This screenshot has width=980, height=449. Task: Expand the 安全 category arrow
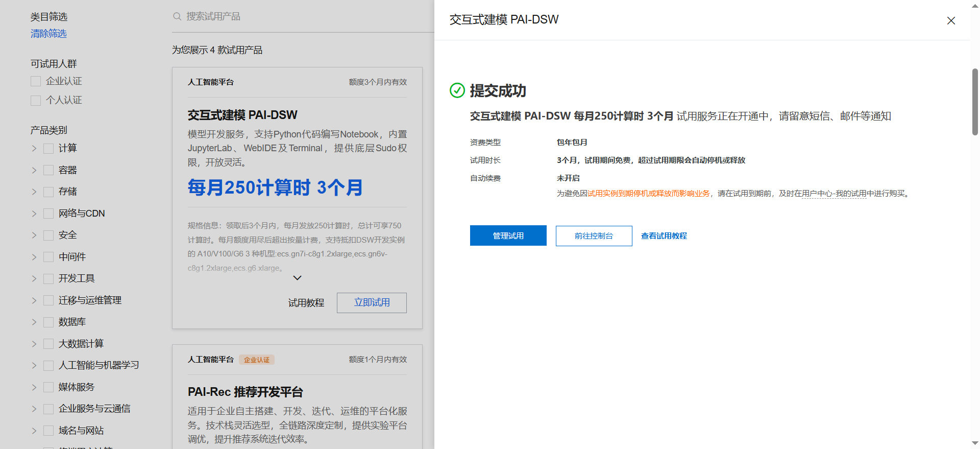tap(34, 235)
